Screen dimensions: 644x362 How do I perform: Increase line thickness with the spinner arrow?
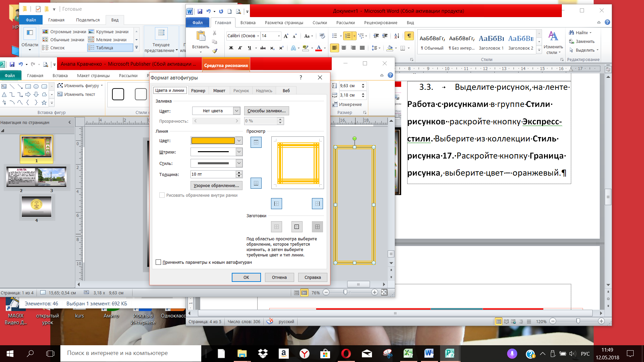[239, 172]
